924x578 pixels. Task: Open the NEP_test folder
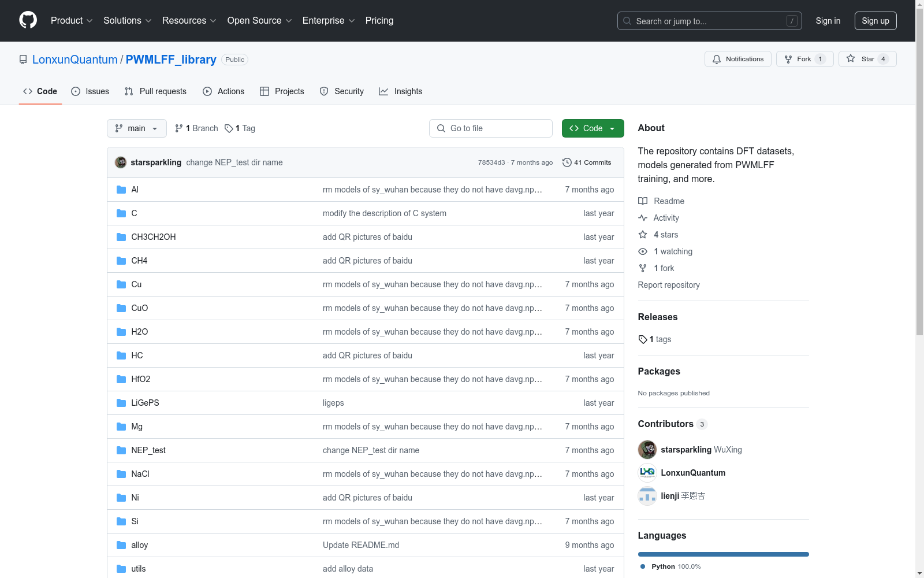(x=148, y=450)
